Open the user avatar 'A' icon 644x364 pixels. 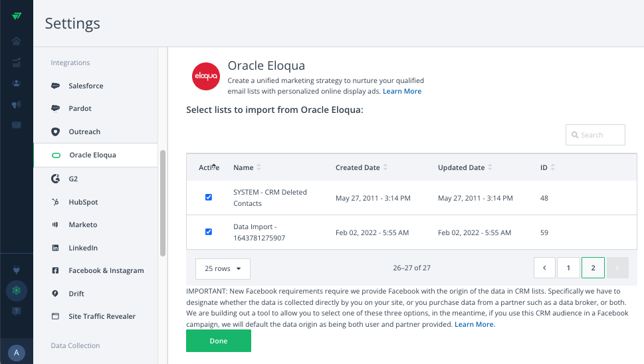coord(17,352)
